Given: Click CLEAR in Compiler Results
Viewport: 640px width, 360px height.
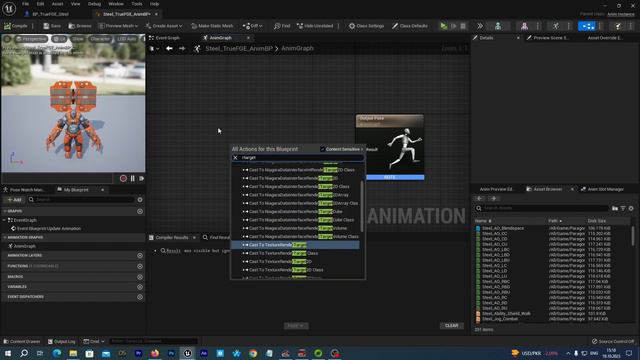Looking at the screenshot, I should tap(451, 326).
